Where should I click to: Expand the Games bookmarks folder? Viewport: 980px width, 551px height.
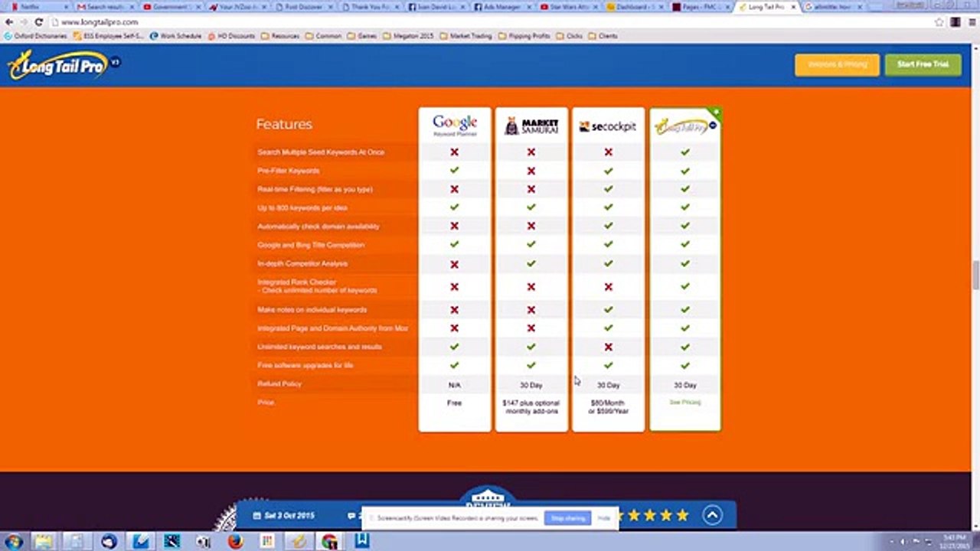(x=362, y=36)
